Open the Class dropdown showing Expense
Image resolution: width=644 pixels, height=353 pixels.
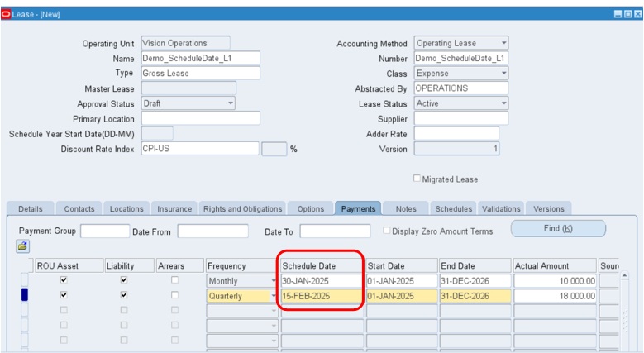pyautogui.click(x=503, y=74)
